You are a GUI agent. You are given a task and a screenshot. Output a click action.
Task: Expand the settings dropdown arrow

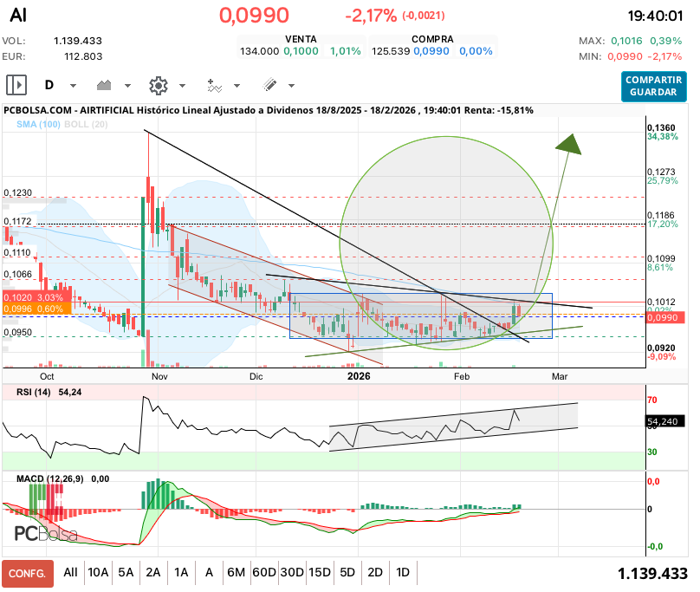point(182,85)
